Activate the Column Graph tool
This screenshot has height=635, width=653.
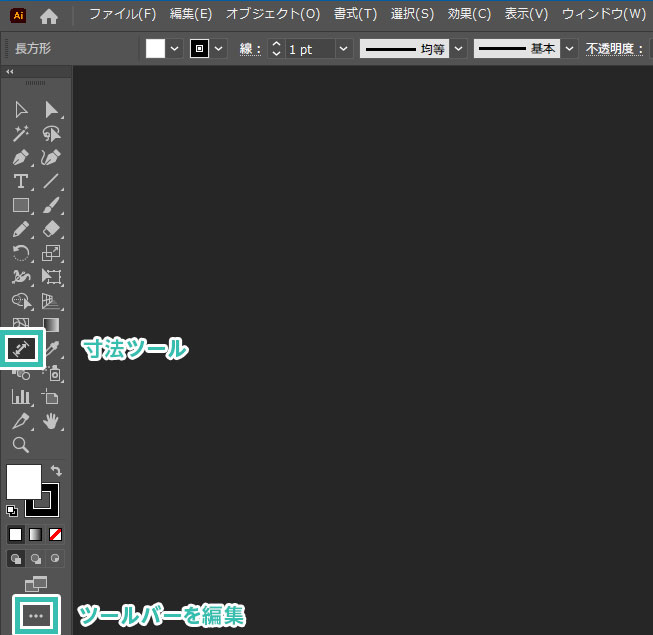pos(21,397)
